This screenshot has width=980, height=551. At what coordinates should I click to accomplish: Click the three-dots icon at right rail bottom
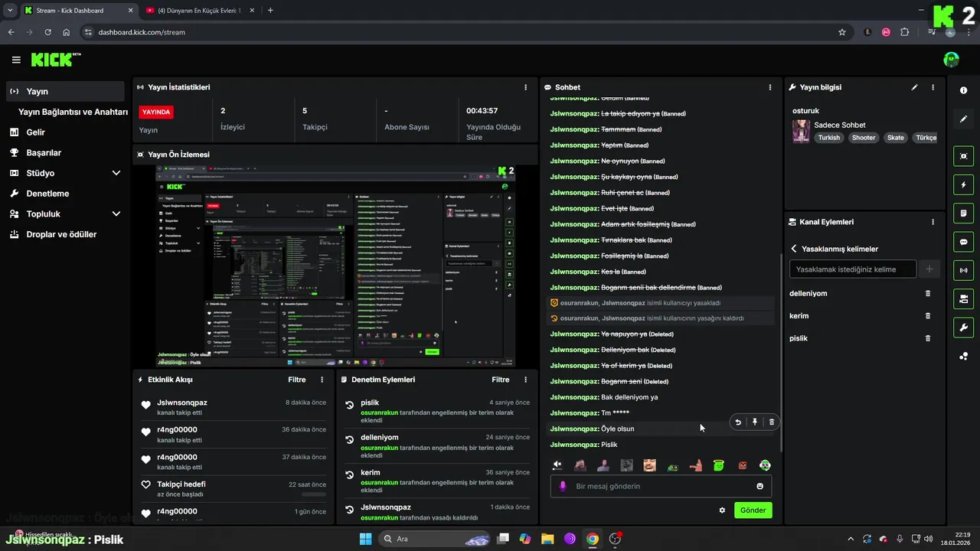(963, 356)
